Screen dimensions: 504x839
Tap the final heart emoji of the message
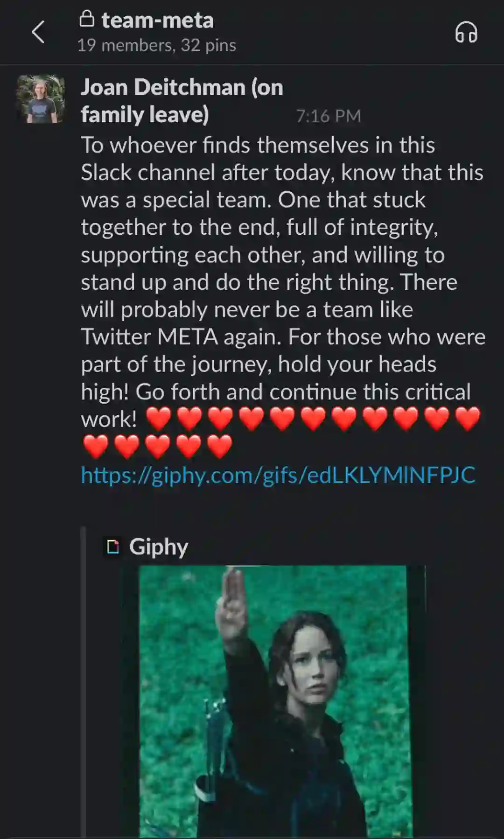click(219, 446)
